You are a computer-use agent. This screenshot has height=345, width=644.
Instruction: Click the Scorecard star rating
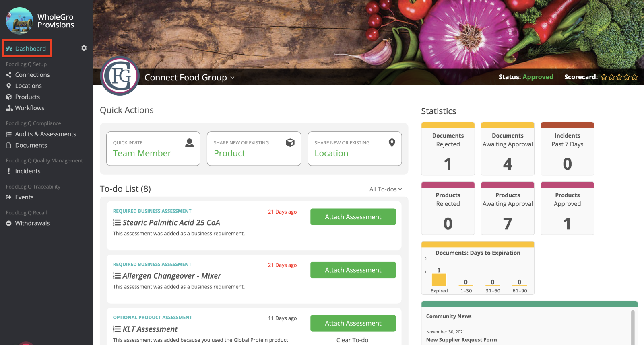(619, 77)
